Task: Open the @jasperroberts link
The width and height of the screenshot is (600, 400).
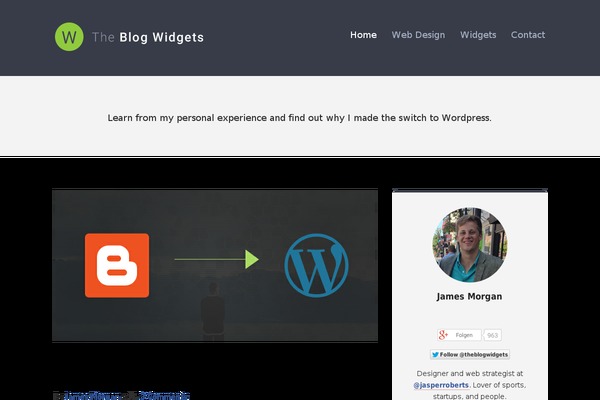Action: click(x=441, y=385)
